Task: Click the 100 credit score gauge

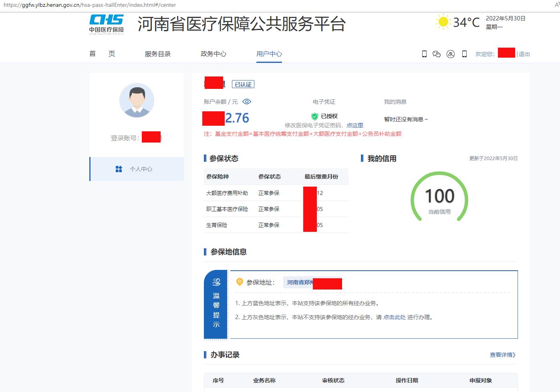Action: pos(439,197)
